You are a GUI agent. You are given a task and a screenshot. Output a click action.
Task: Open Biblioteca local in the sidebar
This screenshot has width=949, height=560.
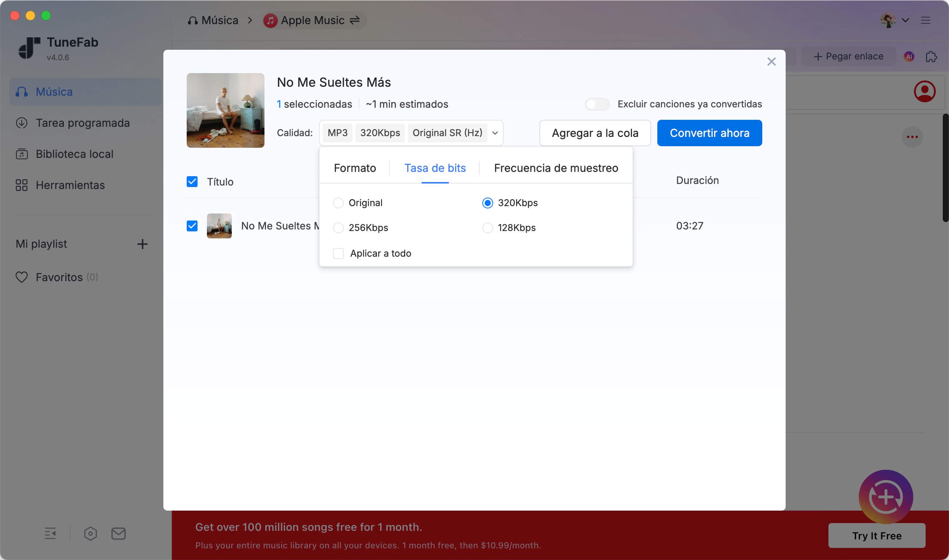click(x=74, y=154)
